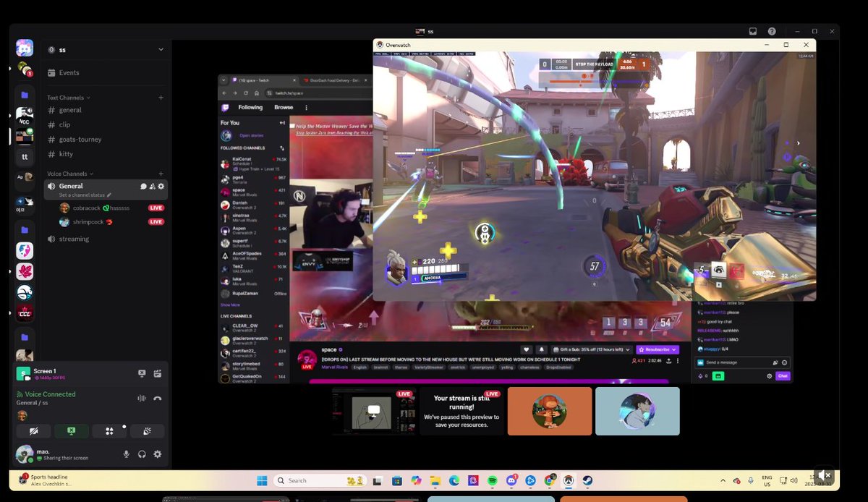
Task: Click Show More under followed channels
Action: [x=230, y=305]
